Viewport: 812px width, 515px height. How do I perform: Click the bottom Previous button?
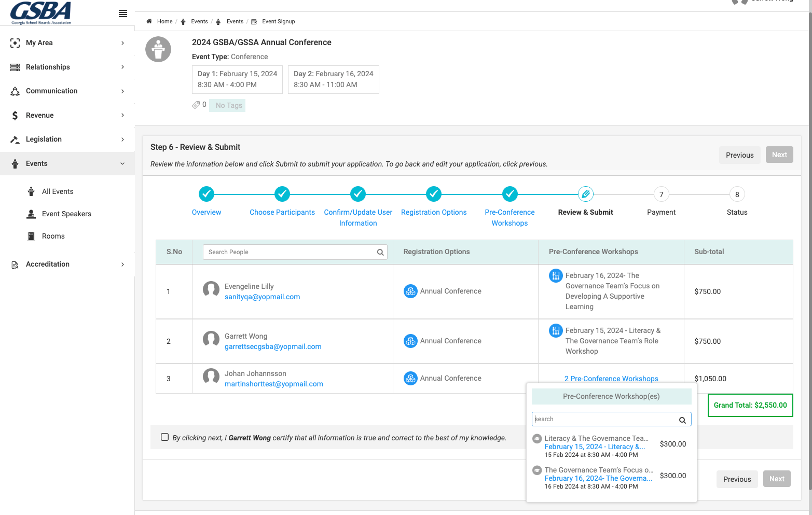coord(737,479)
